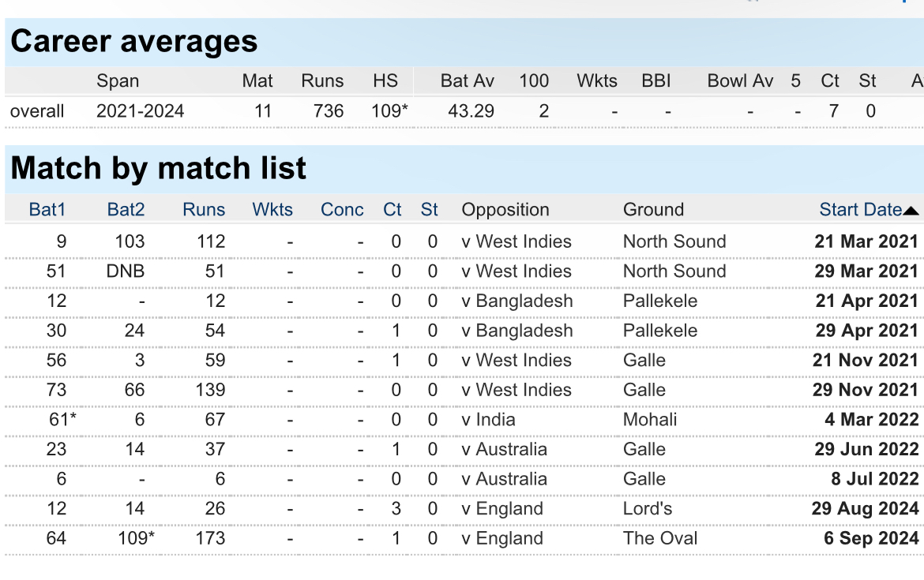Image resolution: width=924 pixels, height=580 pixels.
Task: Open the 29 Mar 2021 match scorecard
Action: tap(866, 271)
